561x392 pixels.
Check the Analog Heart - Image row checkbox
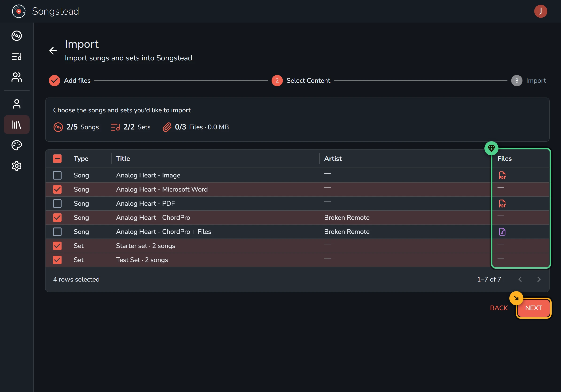pyautogui.click(x=57, y=175)
